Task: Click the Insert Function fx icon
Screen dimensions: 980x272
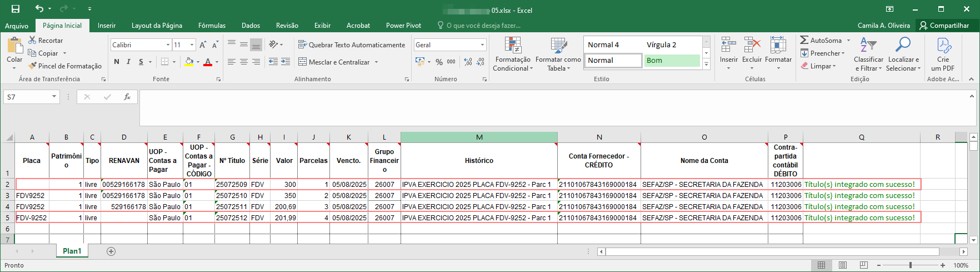Action: (127, 97)
